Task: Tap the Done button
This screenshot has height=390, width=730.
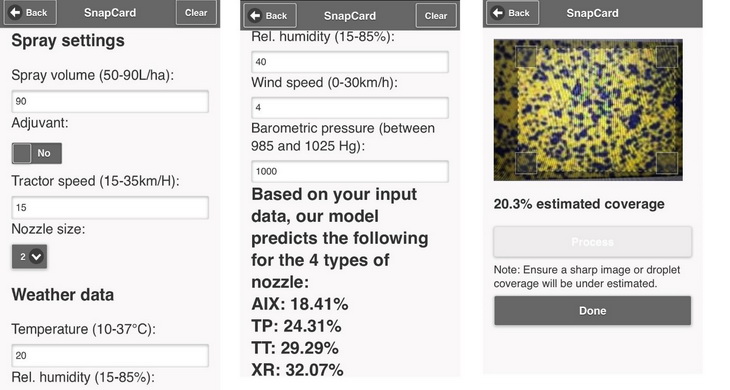Action: [x=593, y=310]
